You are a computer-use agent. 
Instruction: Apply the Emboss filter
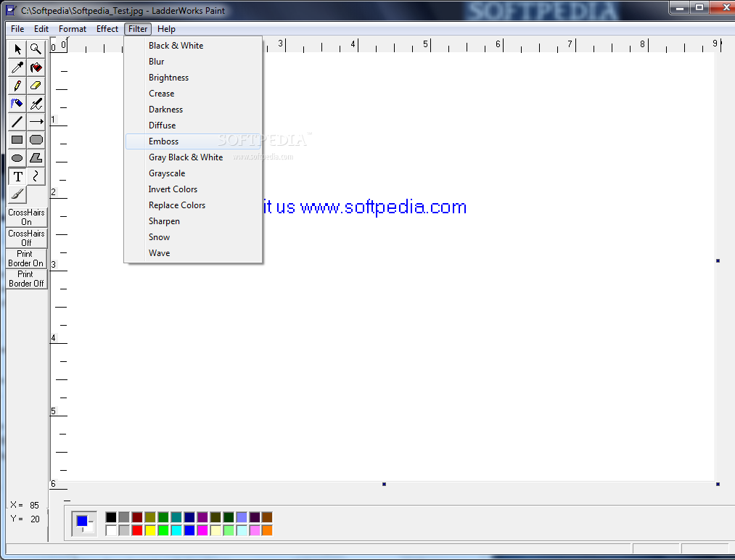193,141
